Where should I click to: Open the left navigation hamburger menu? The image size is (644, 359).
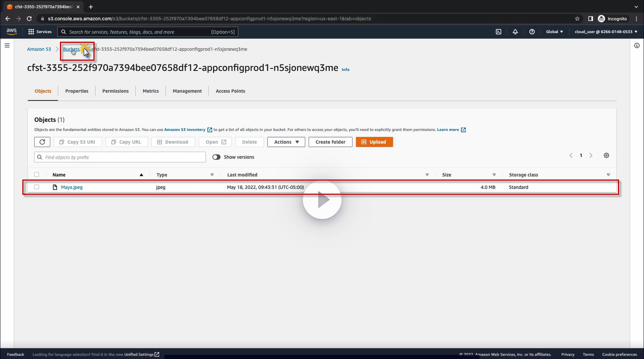(x=7, y=45)
